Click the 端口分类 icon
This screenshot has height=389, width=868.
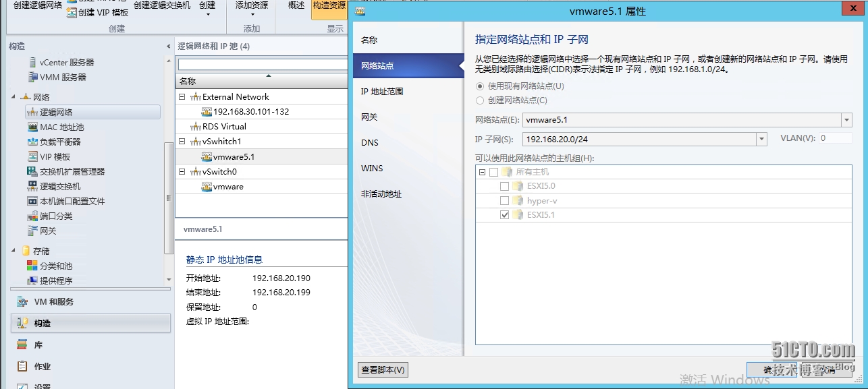tap(32, 216)
